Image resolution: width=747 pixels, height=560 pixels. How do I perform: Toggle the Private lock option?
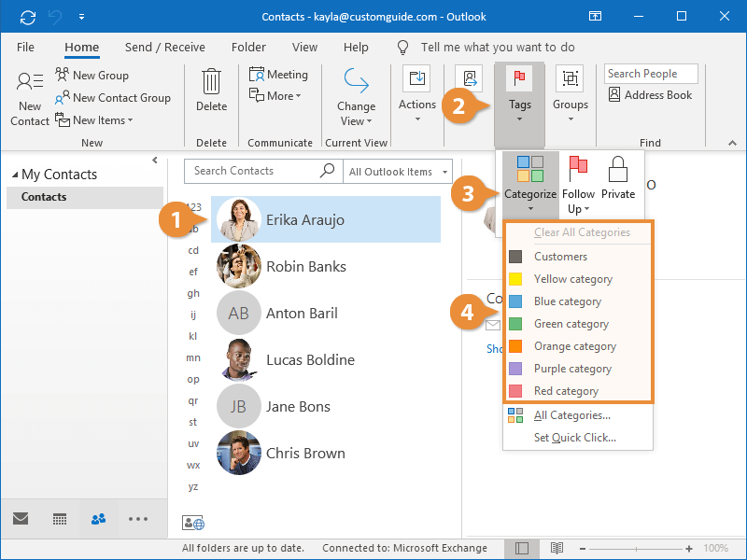tap(618, 177)
